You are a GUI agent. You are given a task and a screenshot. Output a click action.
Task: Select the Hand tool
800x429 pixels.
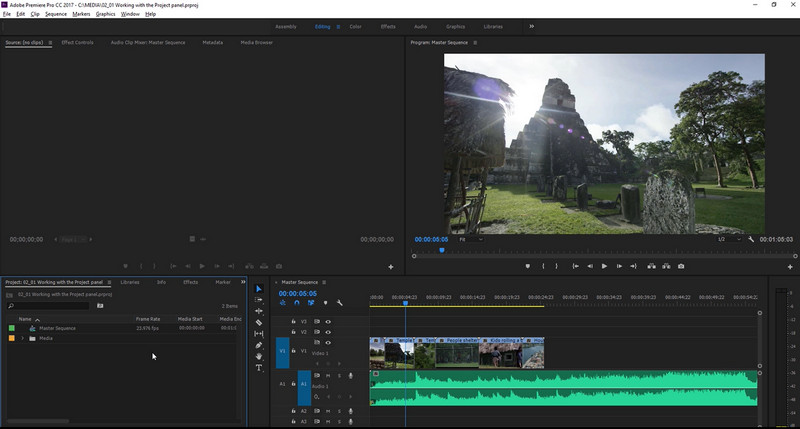pyautogui.click(x=259, y=357)
